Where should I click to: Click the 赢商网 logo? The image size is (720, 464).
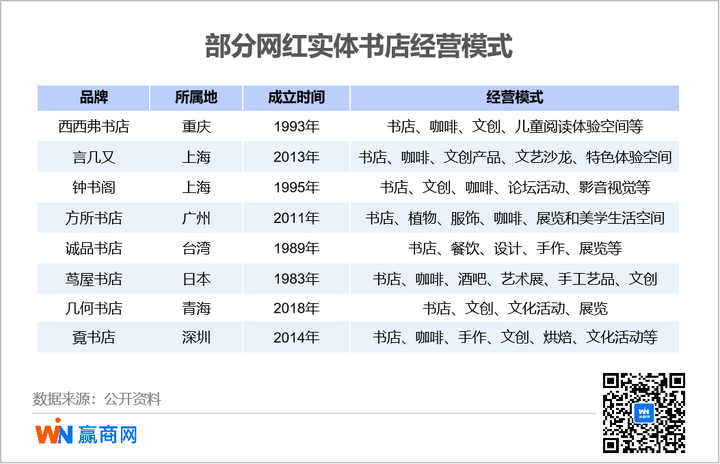coord(86,431)
